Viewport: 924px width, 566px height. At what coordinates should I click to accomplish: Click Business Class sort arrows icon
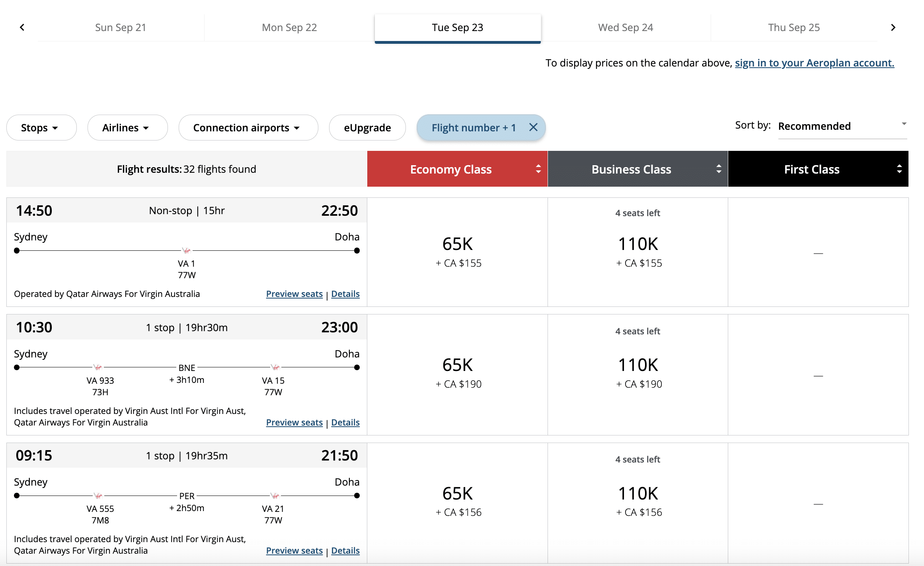click(719, 169)
